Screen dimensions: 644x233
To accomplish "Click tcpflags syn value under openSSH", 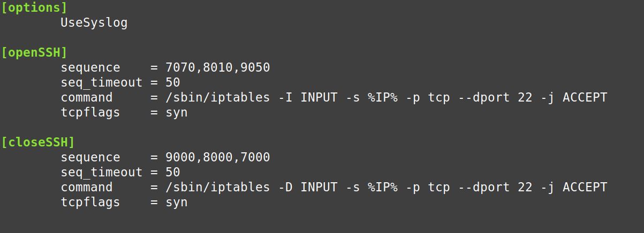I will point(176,113).
